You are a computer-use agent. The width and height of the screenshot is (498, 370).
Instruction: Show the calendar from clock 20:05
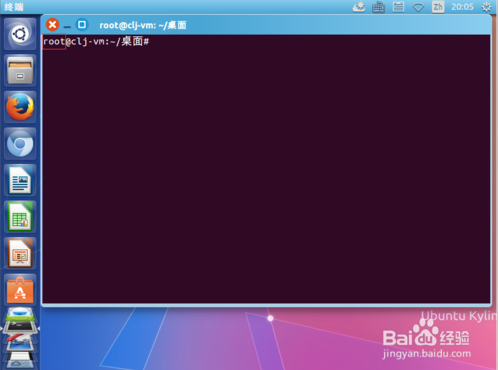pyautogui.click(x=462, y=7)
